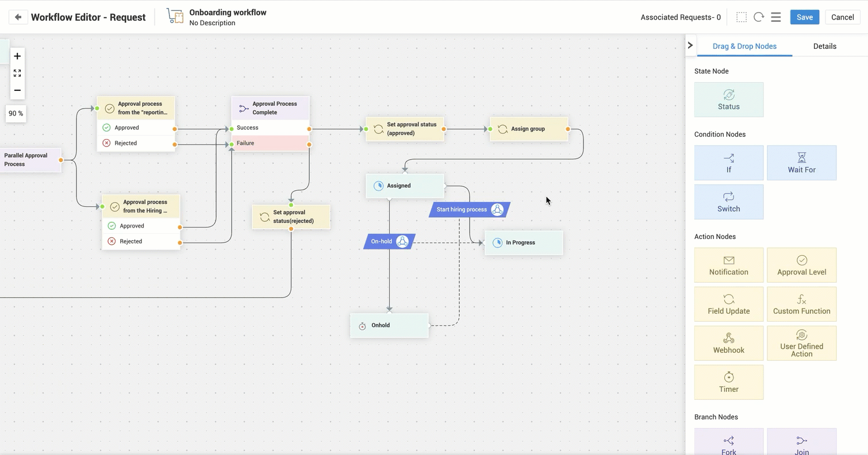This screenshot has width=868, height=455.
Task: Select the Timer action node
Action: (x=729, y=382)
